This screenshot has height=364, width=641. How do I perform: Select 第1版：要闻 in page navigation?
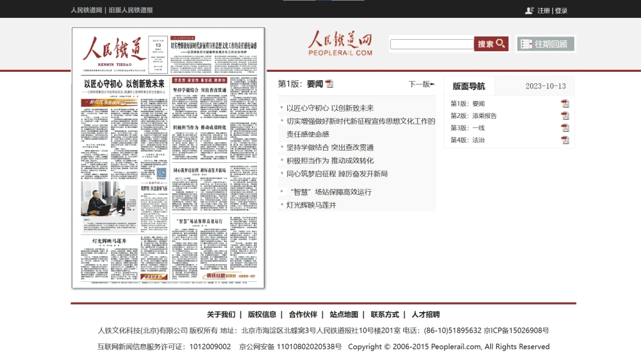coord(467,104)
